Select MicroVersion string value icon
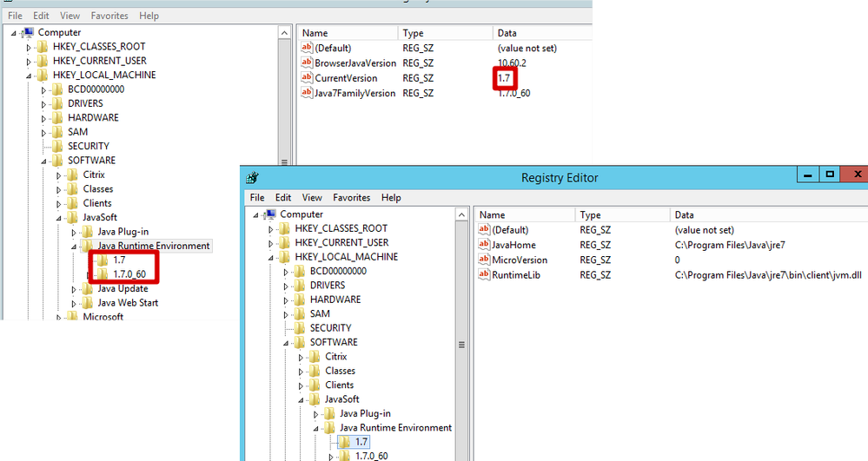 point(484,260)
